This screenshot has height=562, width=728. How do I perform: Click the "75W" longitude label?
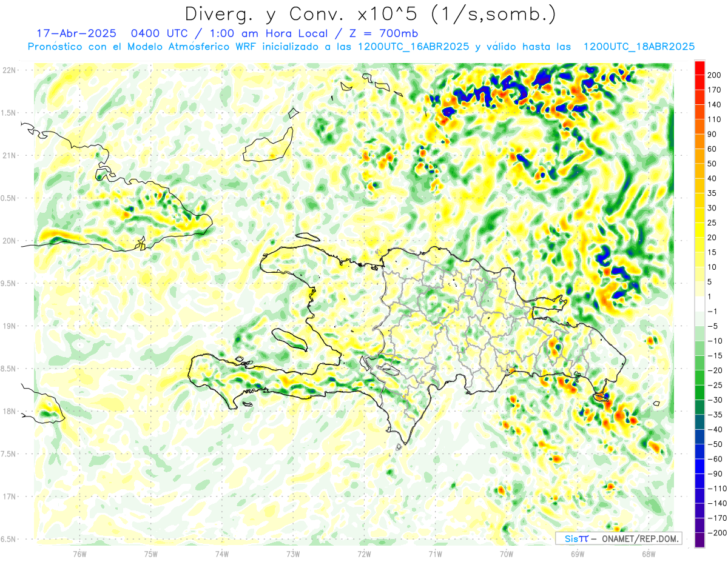[151, 554]
